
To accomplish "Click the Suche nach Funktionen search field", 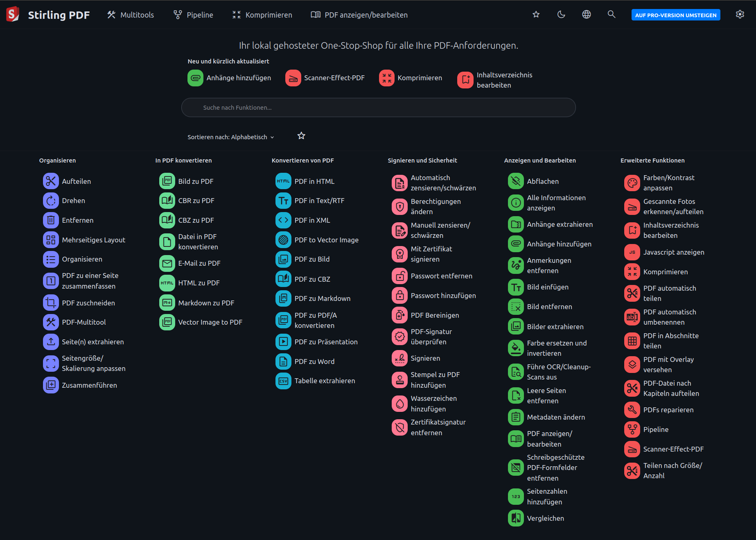I will pyautogui.click(x=378, y=108).
